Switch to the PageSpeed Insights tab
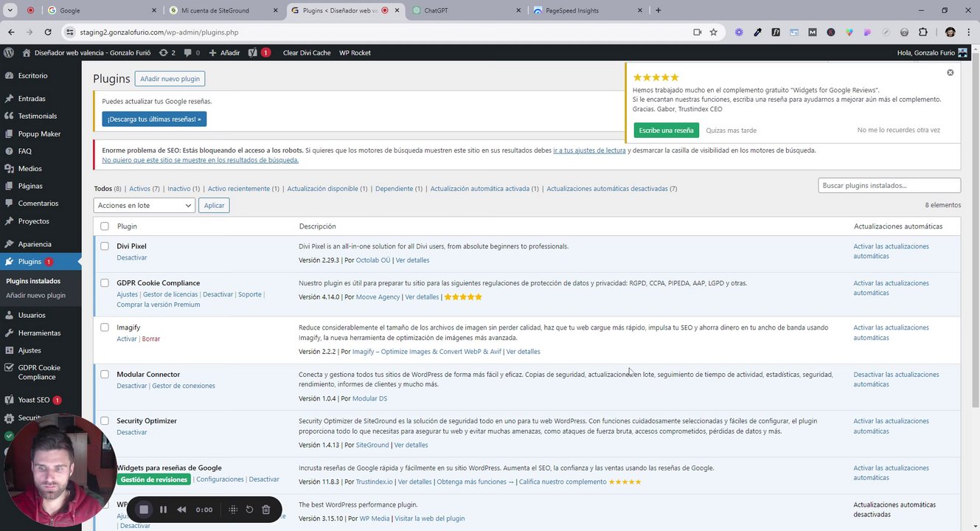980x531 pixels. pyautogui.click(x=588, y=10)
